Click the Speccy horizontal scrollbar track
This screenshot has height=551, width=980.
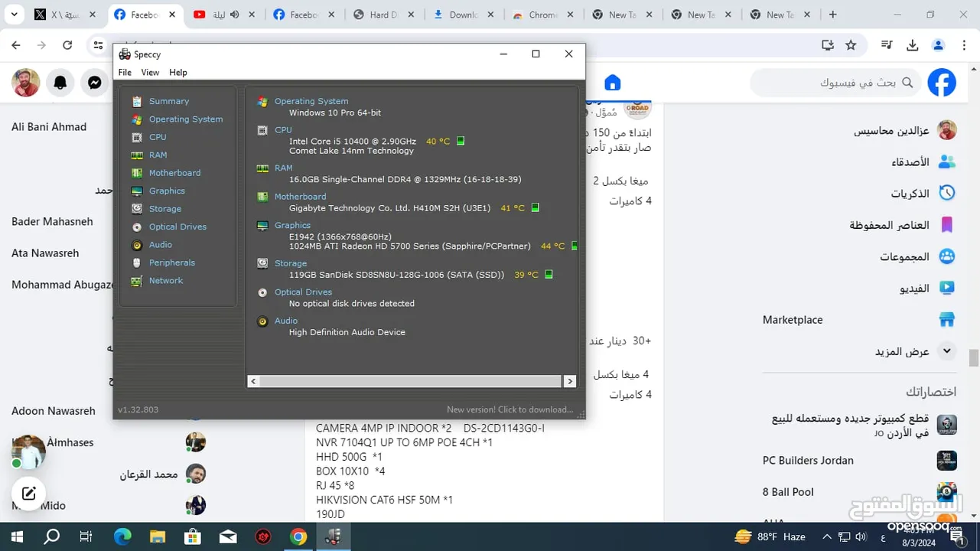click(x=412, y=381)
